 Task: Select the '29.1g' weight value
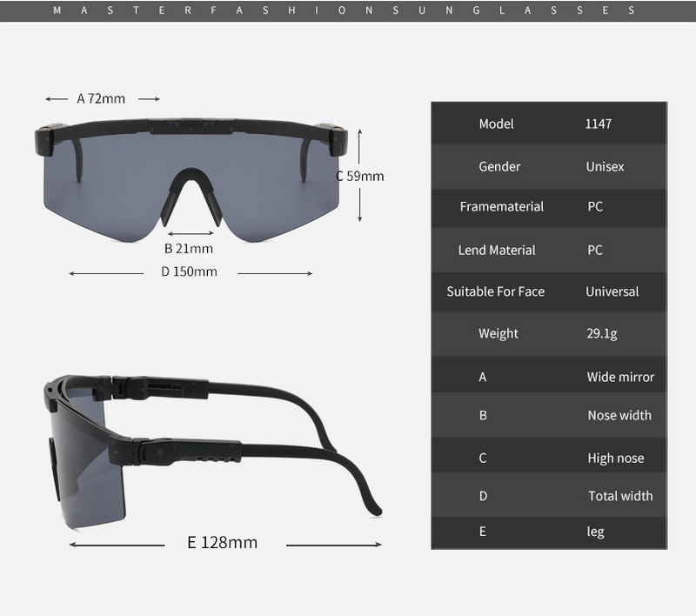pos(601,333)
